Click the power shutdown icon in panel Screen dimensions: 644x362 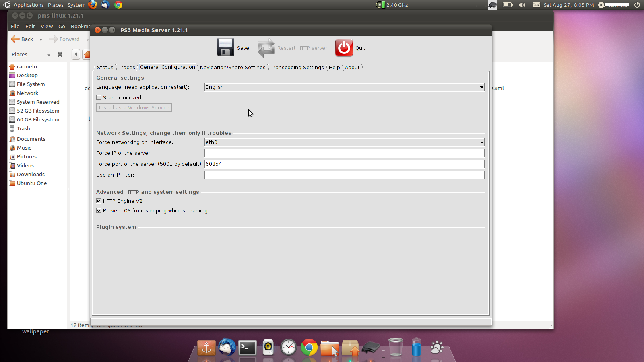(637, 5)
